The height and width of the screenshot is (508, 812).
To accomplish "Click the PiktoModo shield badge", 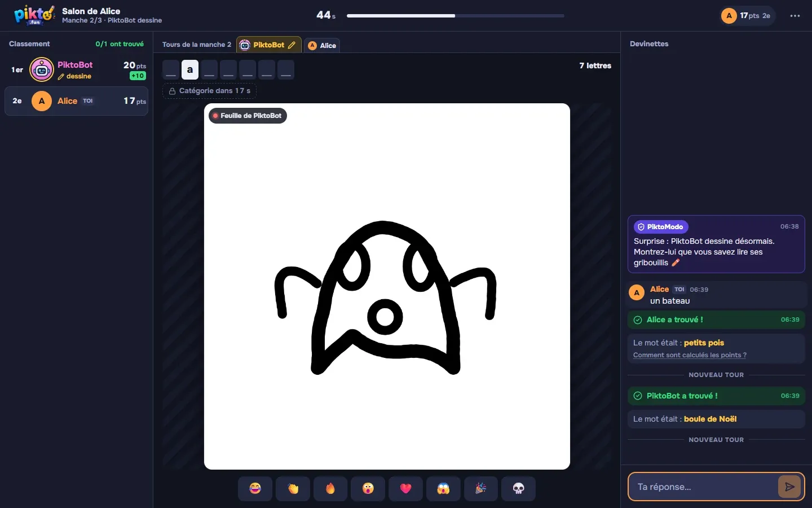I will point(660,227).
